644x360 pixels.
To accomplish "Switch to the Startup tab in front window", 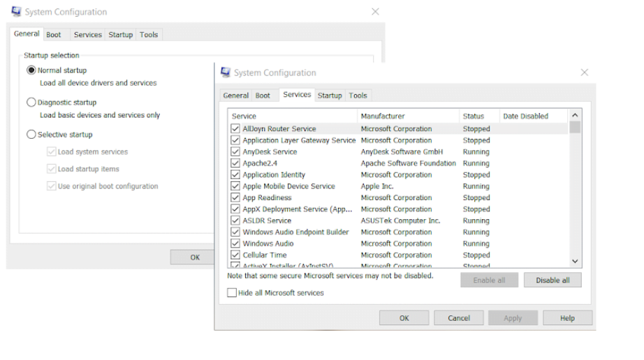I will point(330,96).
